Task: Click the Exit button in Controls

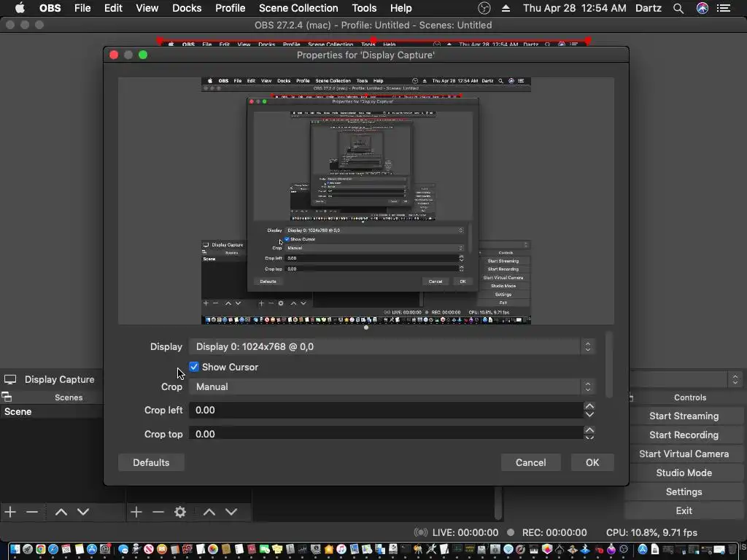Action: pos(684,510)
